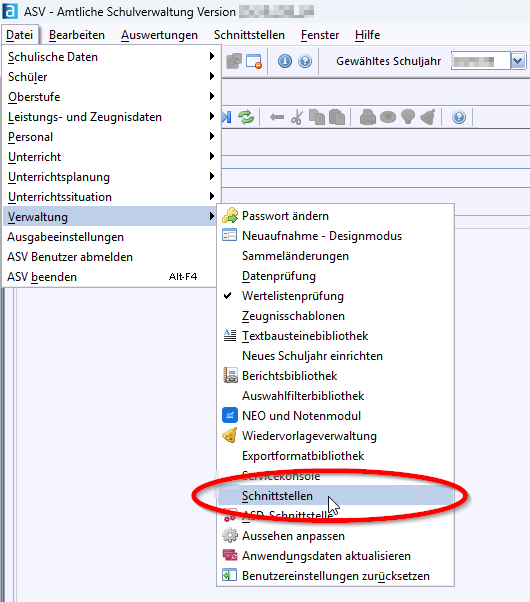Click the Gewähltes Schuljahr input field
The image size is (530, 602).
(481, 61)
